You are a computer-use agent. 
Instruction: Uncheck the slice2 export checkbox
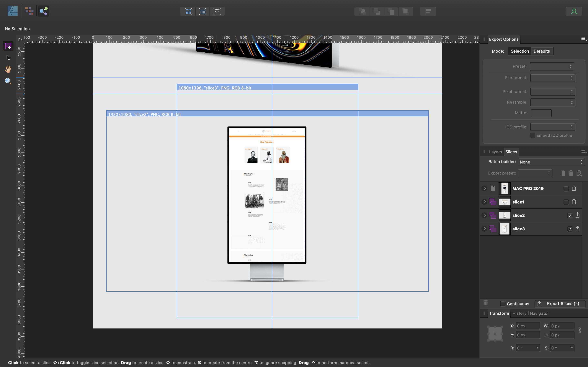(x=570, y=216)
